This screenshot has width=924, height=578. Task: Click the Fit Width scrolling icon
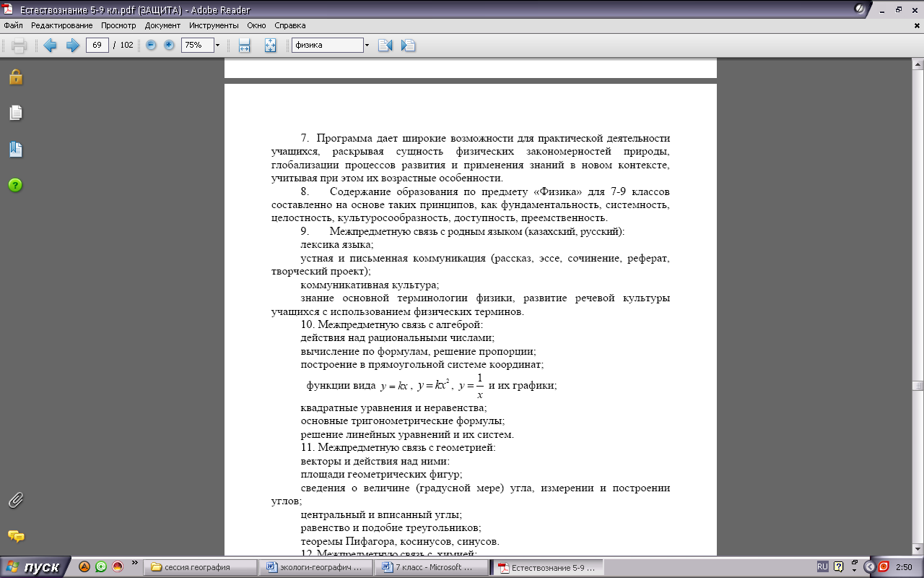[245, 46]
